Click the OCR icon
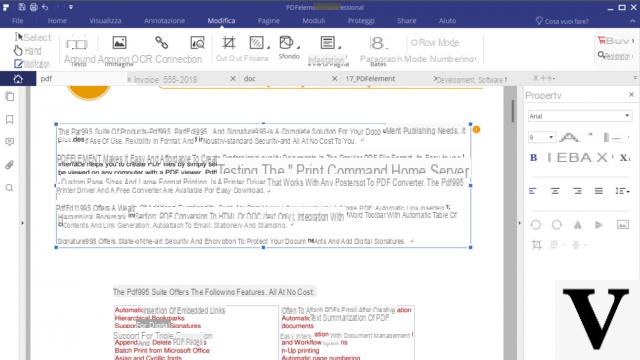This screenshot has height=360, width=640. (x=198, y=42)
